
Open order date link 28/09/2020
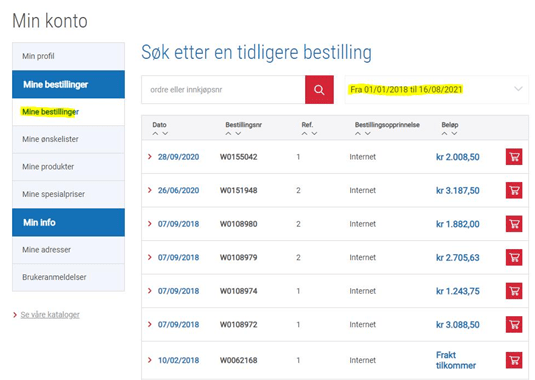[x=178, y=157]
